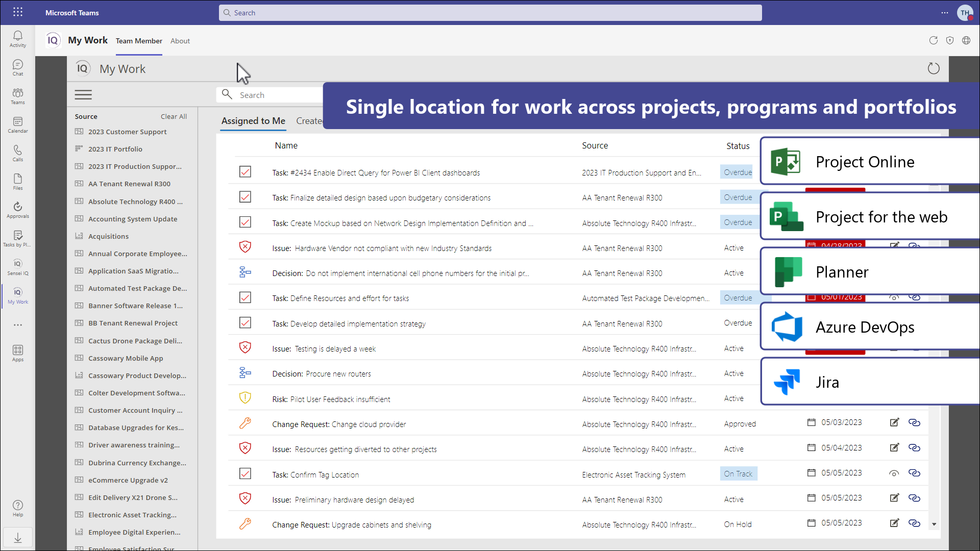
Task: Toggle checkbox for Confirm Tag Location task
Action: click(245, 474)
